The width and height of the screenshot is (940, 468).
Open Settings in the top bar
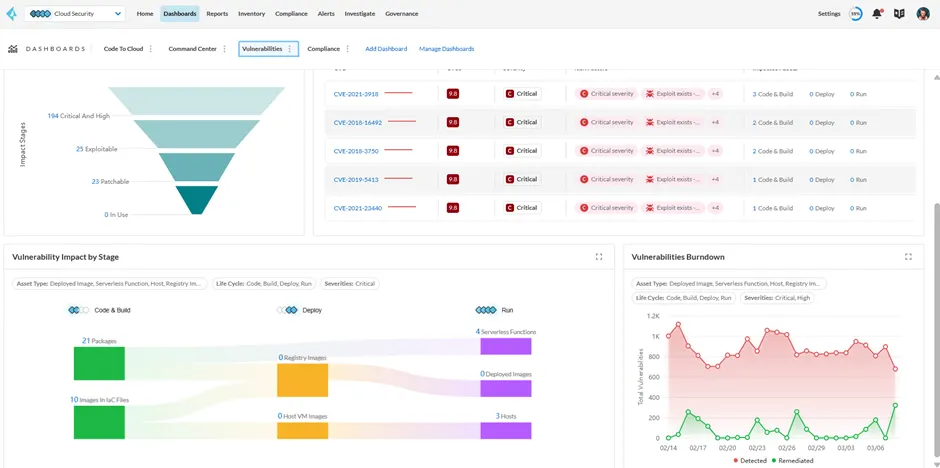pyautogui.click(x=829, y=13)
